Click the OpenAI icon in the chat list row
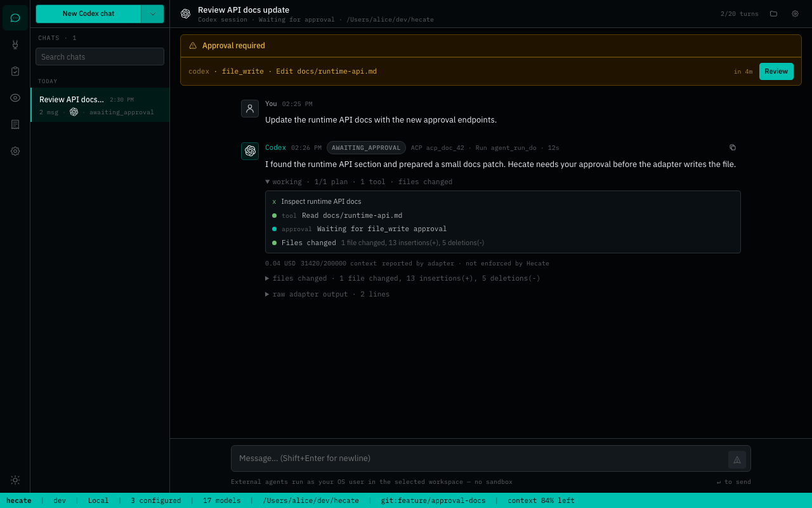812x508 pixels. pyautogui.click(x=74, y=112)
